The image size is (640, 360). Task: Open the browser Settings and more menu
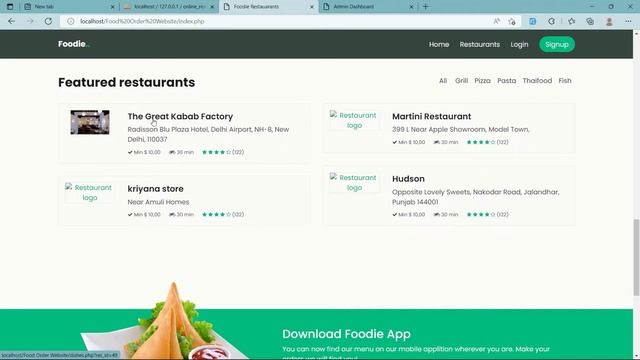point(628,21)
